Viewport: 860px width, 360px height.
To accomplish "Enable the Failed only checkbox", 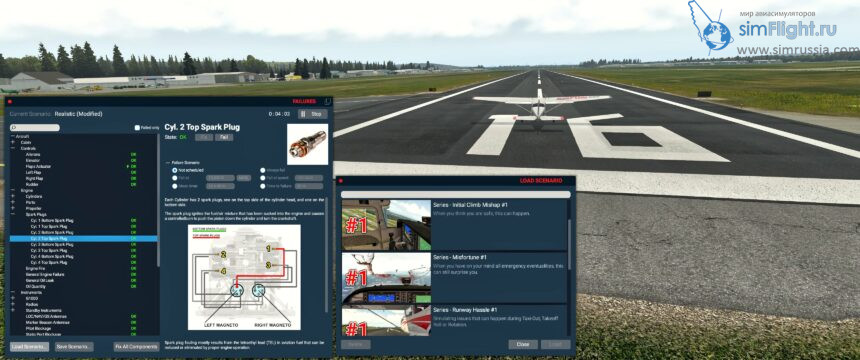I will [137, 128].
